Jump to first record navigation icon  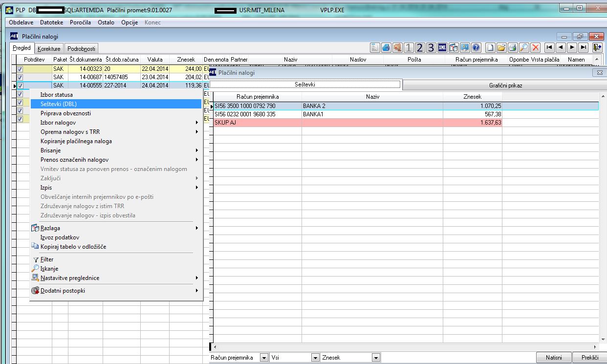(549, 47)
